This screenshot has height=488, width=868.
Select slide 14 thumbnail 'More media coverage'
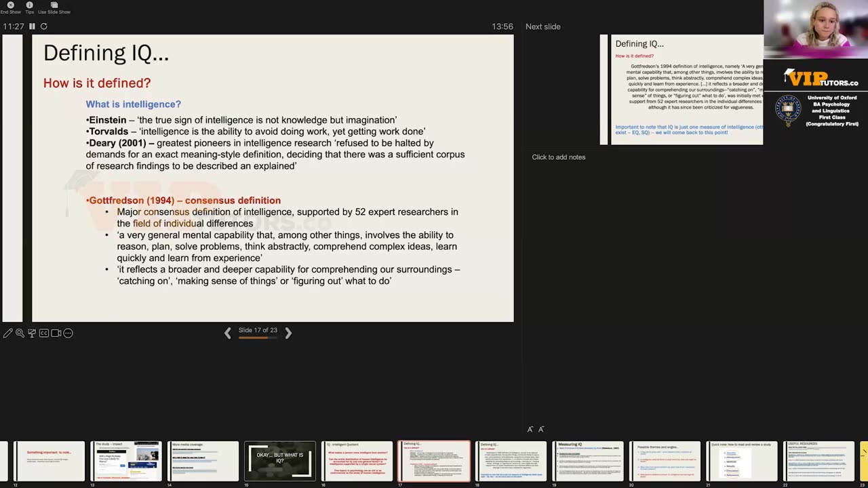pyautogui.click(x=203, y=461)
